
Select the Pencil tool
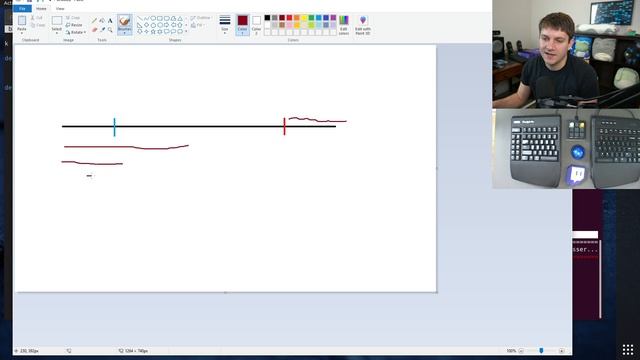click(94, 20)
